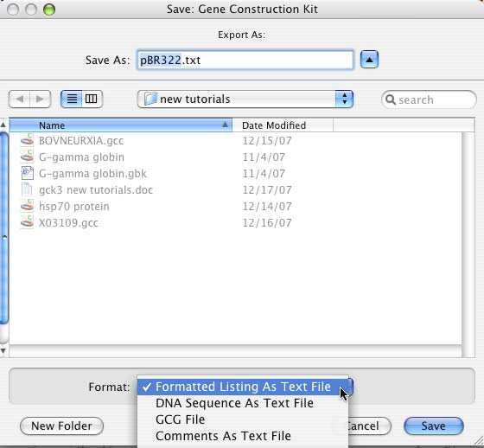Click the G-gamma globin.gbk document icon
The height and width of the screenshot is (448, 484).
(x=27, y=173)
